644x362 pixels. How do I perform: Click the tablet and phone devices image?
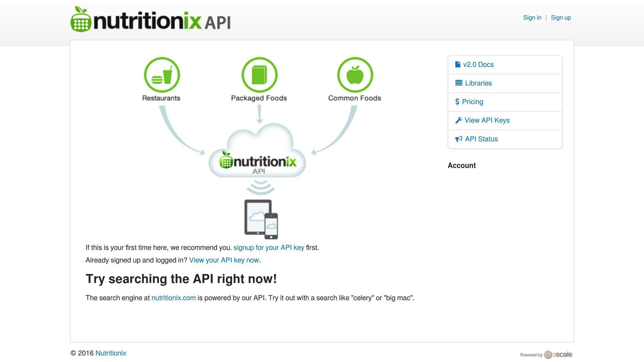click(261, 219)
